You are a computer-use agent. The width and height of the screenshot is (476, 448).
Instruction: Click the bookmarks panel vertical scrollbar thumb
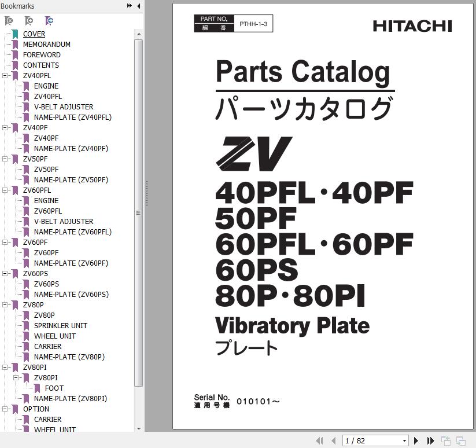(138, 212)
